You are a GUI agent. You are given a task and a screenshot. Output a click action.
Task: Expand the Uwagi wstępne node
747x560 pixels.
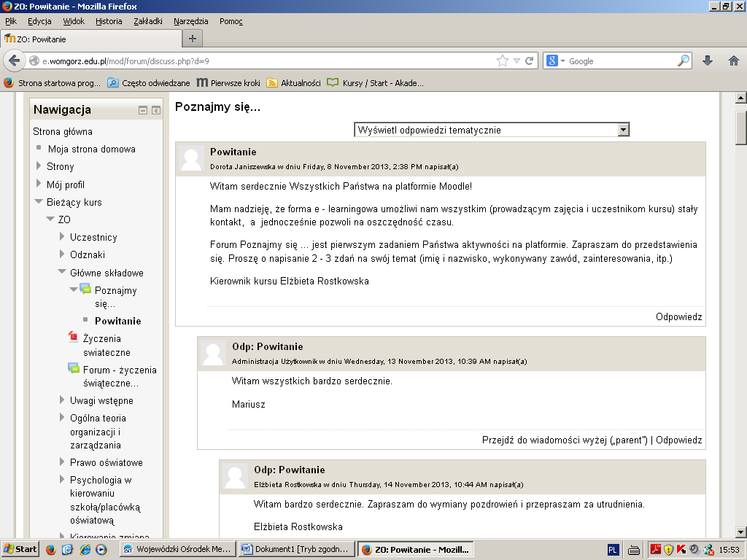tap(62, 400)
